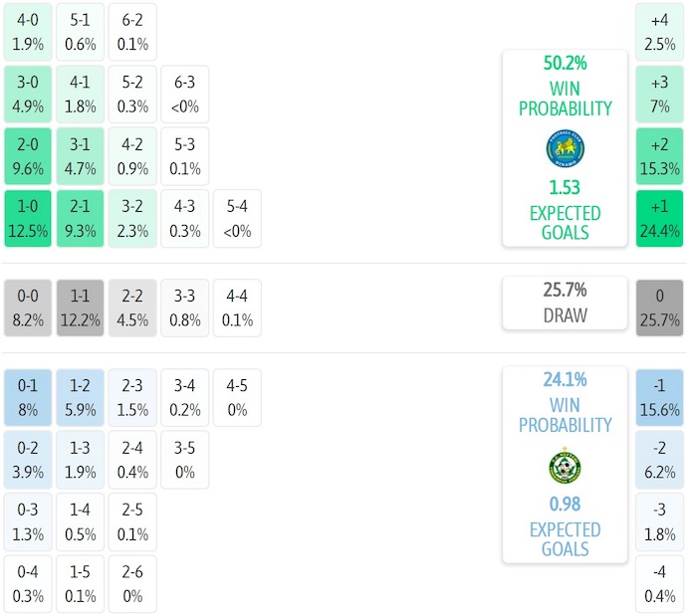Open the 25.7% DRAW summary card
The height and width of the screenshot is (616, 687).
click(x=565, y=303)
